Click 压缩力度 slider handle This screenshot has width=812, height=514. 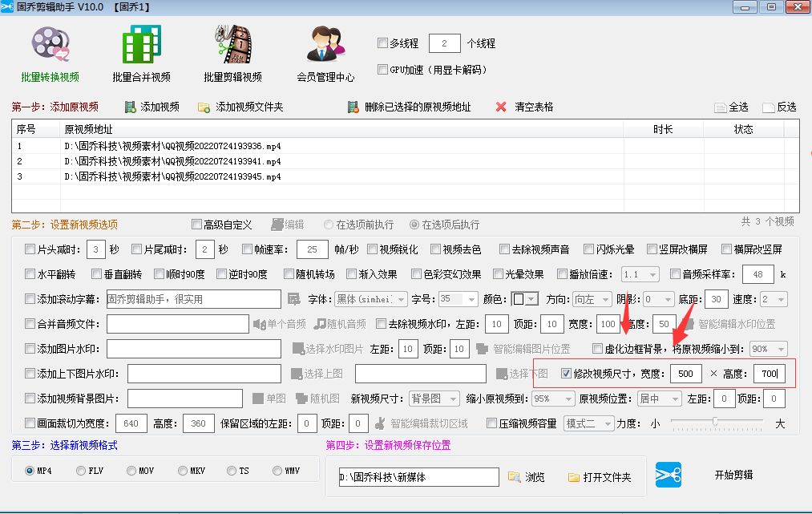click(x=715, y=421)
